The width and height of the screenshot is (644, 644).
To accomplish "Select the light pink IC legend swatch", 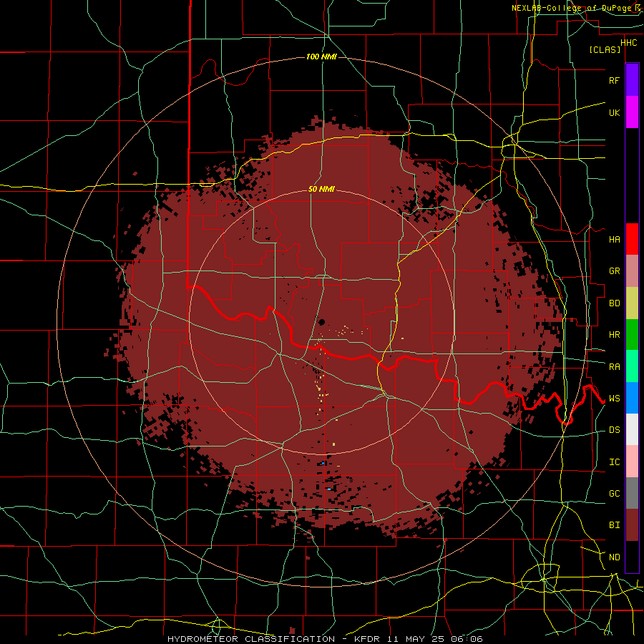I will (x=632, y=462).
